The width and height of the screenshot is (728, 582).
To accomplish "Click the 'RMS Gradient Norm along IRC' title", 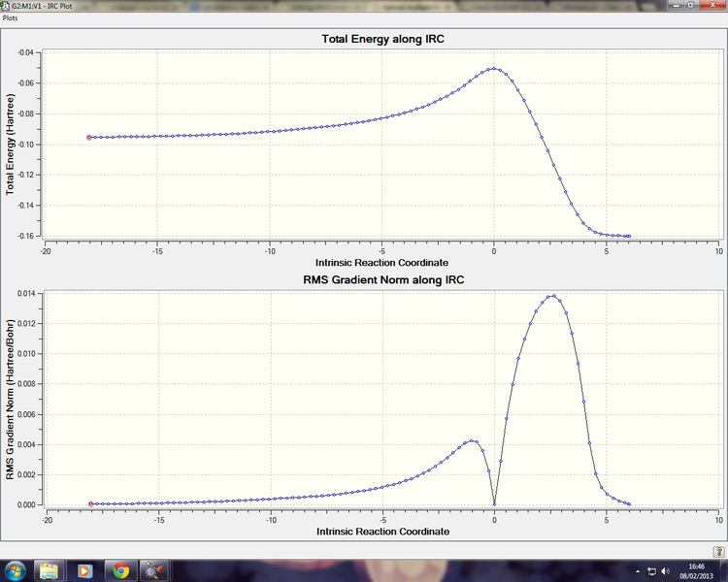I will pyautogui.click(x=383, y=280).
